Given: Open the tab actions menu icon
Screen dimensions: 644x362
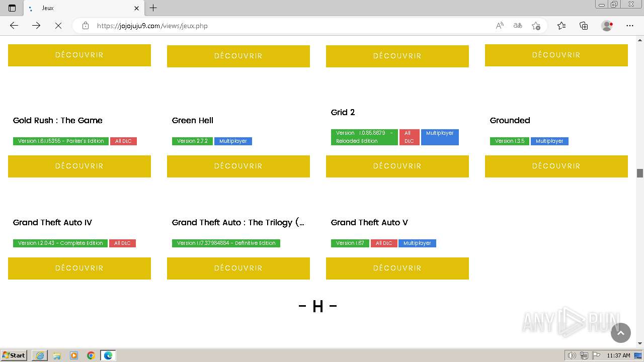Looking at the screenshot, I should [x=12, y=8].
